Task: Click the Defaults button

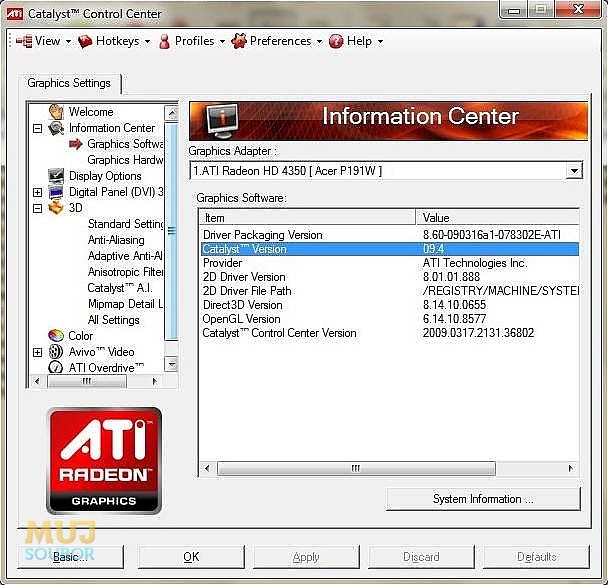Action: click(537, 557)
